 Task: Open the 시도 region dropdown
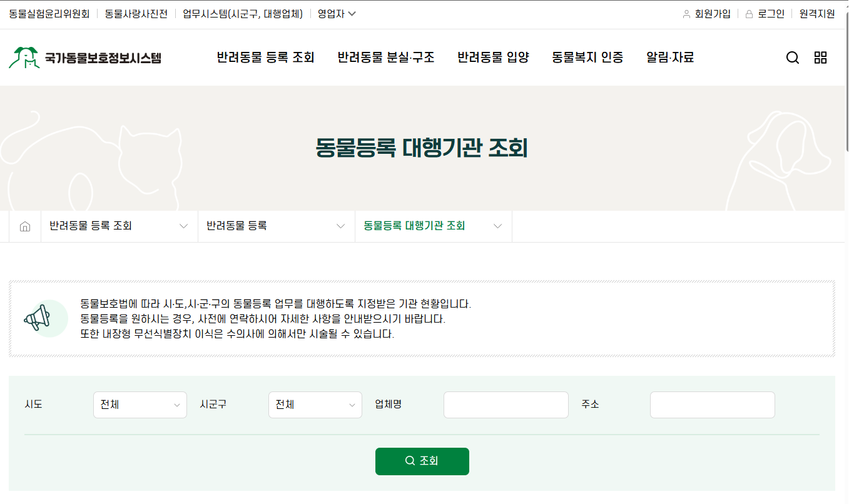click(x=140, y=405)
